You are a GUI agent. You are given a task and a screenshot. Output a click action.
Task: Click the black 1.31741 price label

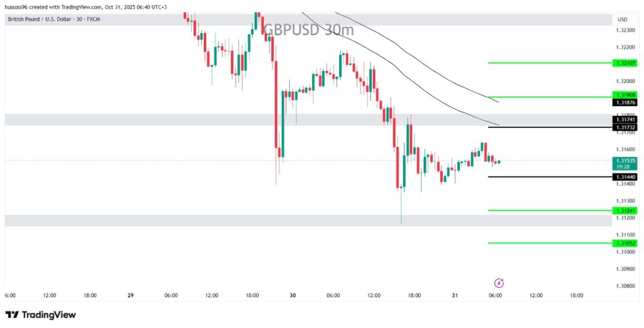pos(625,119)
